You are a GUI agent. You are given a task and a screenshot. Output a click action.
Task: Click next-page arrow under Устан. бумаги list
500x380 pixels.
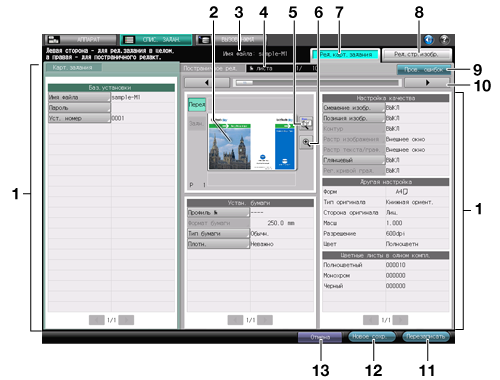265,320
